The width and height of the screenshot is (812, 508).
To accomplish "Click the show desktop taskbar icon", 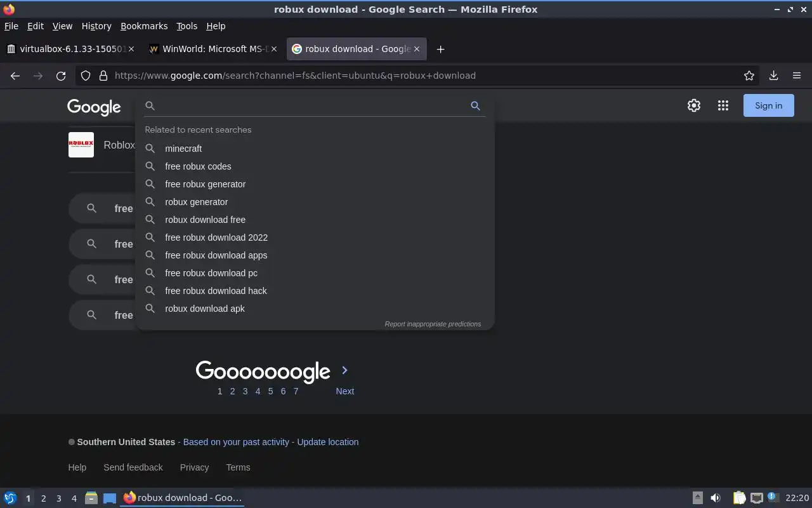I will click(x=110, y=498).
